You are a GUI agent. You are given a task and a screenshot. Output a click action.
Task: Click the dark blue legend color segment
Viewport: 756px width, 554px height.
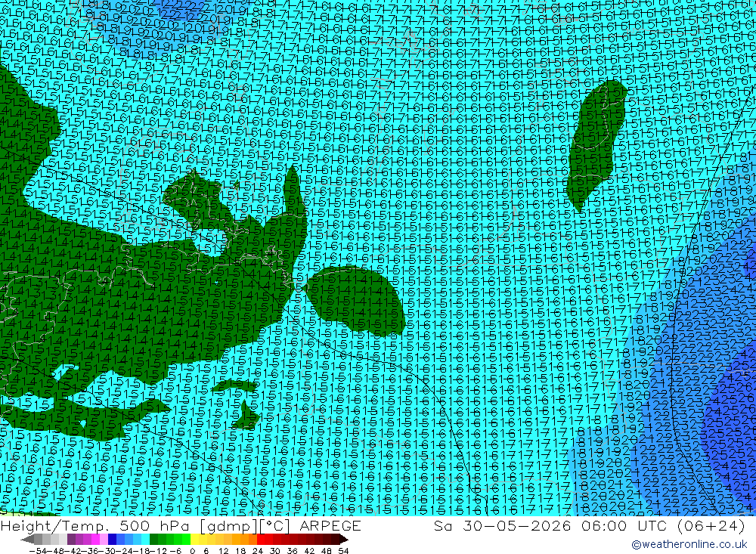[113, 539]
